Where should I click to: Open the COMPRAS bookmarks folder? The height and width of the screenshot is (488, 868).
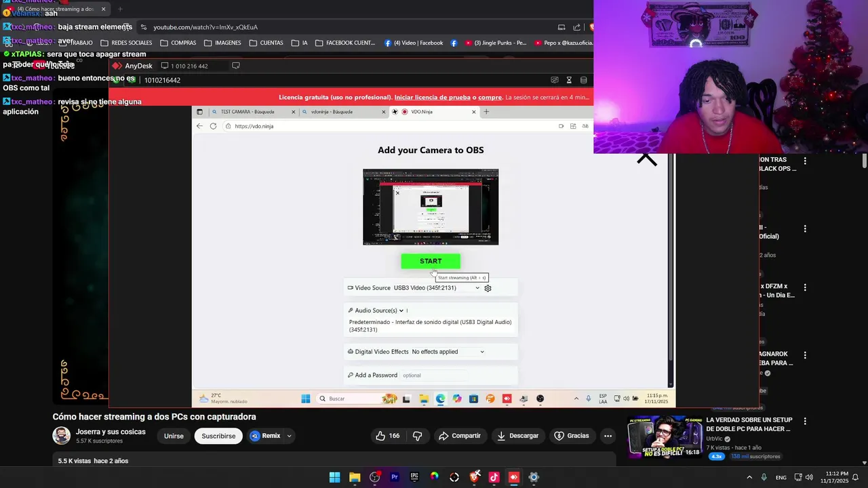178,43
